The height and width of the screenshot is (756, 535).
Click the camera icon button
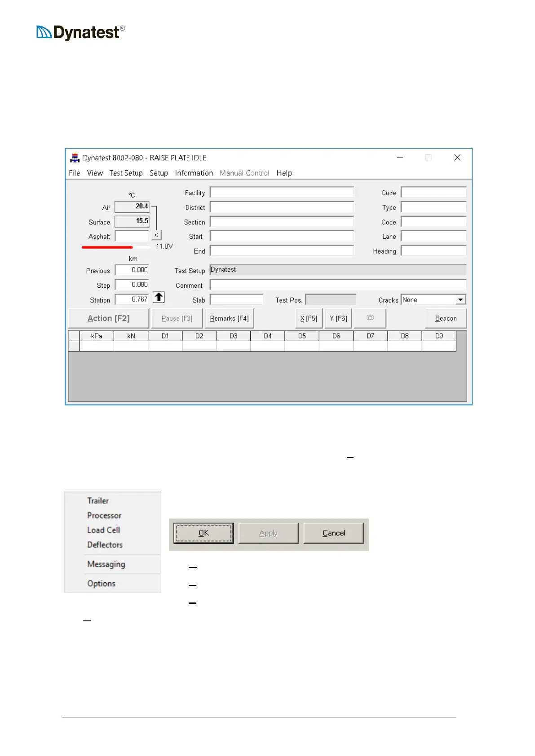point(370,318)
